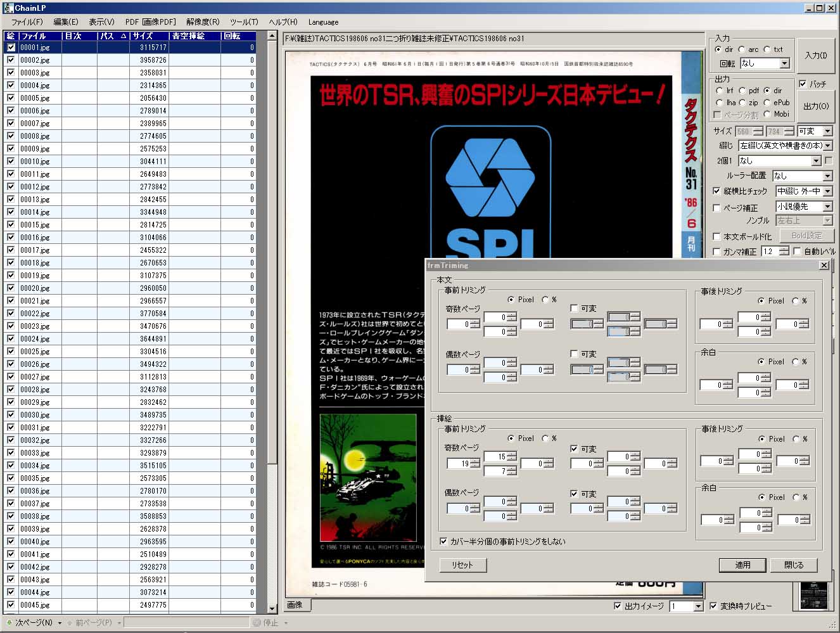Switch to the 画像 tab below the preview

point(296,605)
